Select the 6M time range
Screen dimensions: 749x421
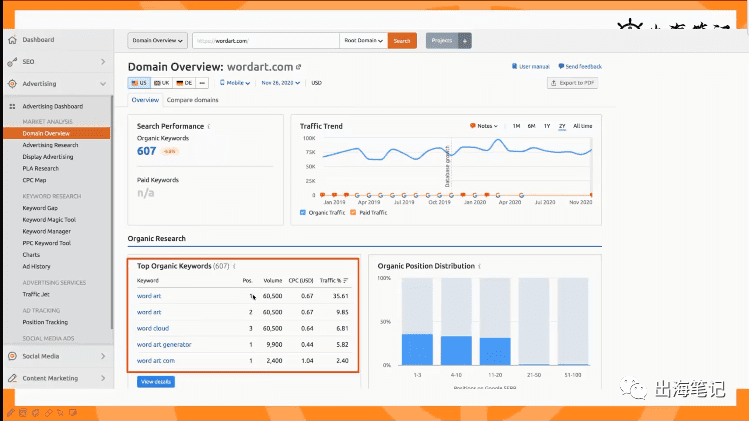point(531,126)
